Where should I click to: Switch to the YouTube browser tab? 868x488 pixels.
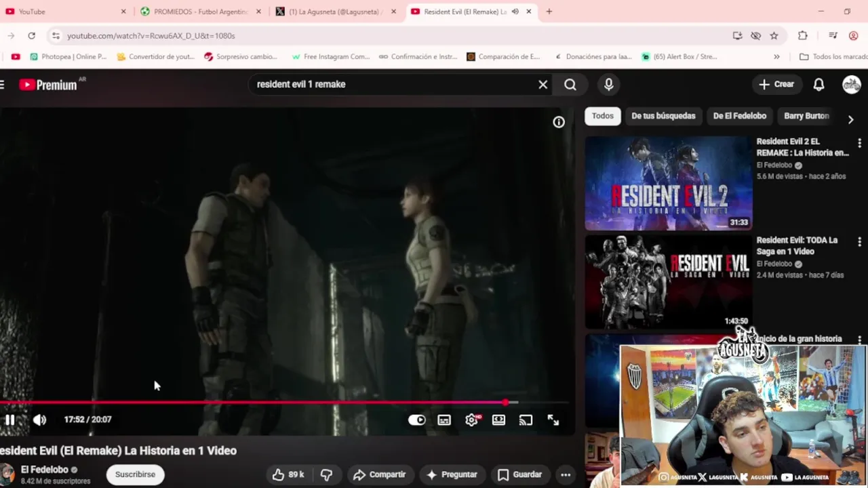(64, 12)
